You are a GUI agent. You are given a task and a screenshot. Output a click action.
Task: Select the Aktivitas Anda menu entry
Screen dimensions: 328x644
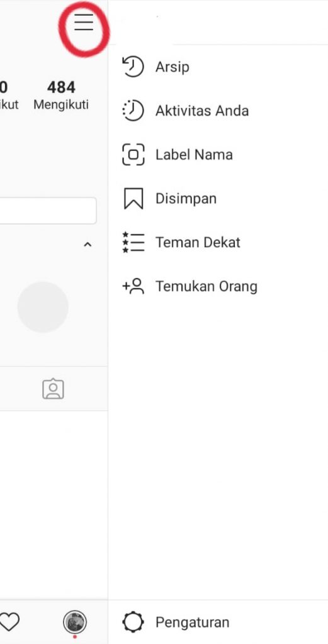pyautogui.click(x=202, y=111)
